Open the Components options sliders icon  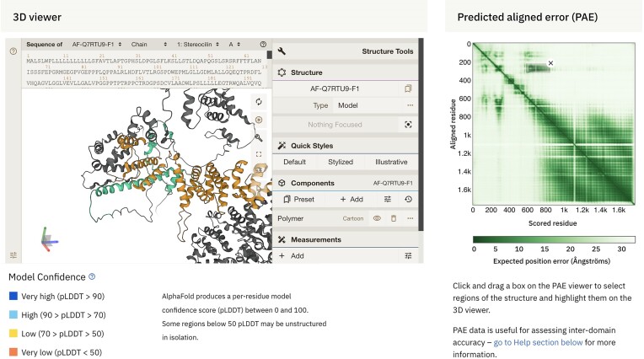pyautogui.click(x=388, y=199)
